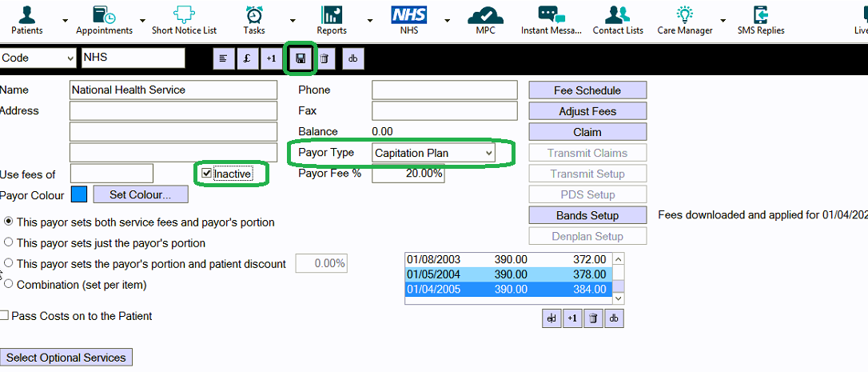Click the +1 button below the date list
Screen dimensions: 868x372
[572, 318]
